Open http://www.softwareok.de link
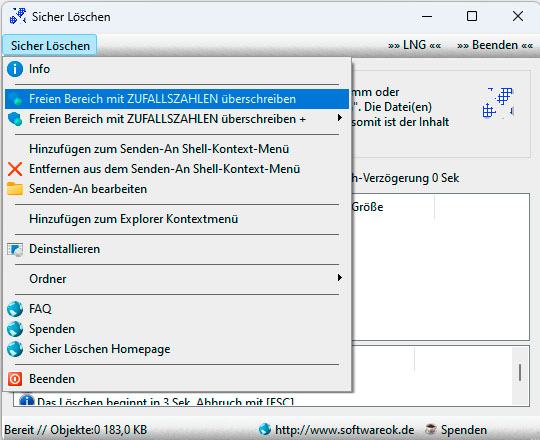The width and height of the screenshot is (540, 440). 344,430
